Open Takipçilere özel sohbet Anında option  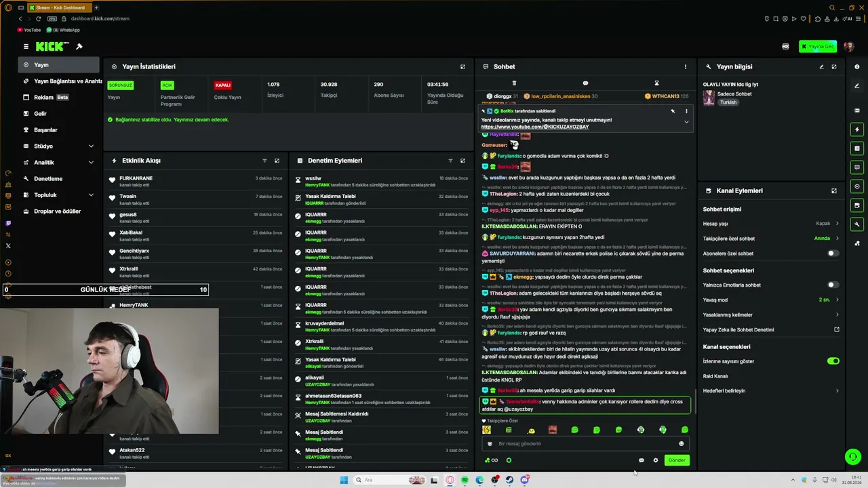771,239
